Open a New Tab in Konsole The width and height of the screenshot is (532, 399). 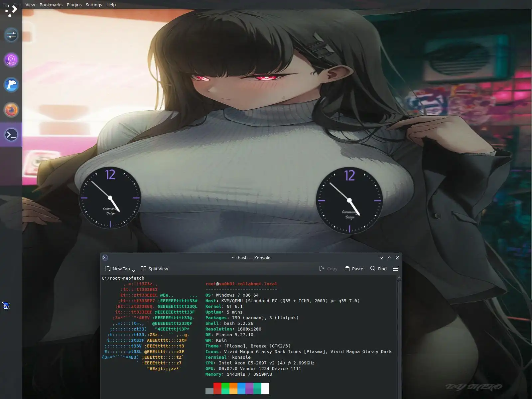117,269
